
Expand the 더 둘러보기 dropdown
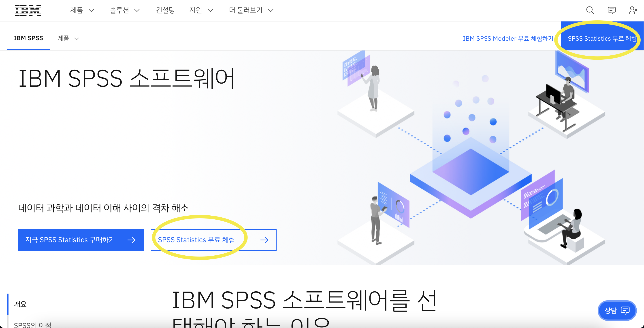251,10
